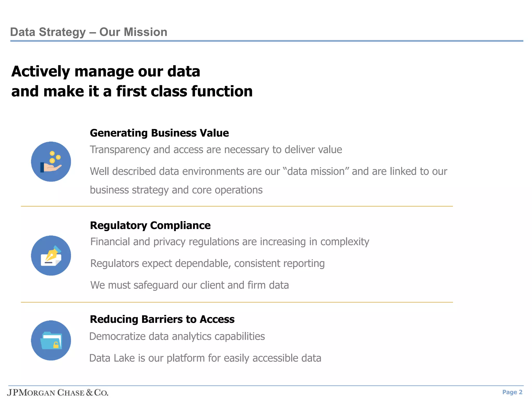Click the unlocked folder icon
This screenshot has height=399, width=532.
pyautogui.click(x=51, y=340)
